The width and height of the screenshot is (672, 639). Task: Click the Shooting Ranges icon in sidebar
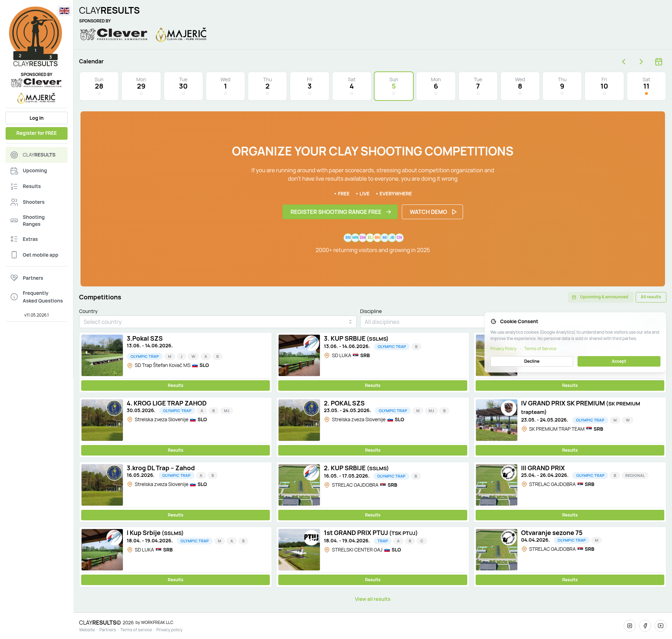point(14,221)
